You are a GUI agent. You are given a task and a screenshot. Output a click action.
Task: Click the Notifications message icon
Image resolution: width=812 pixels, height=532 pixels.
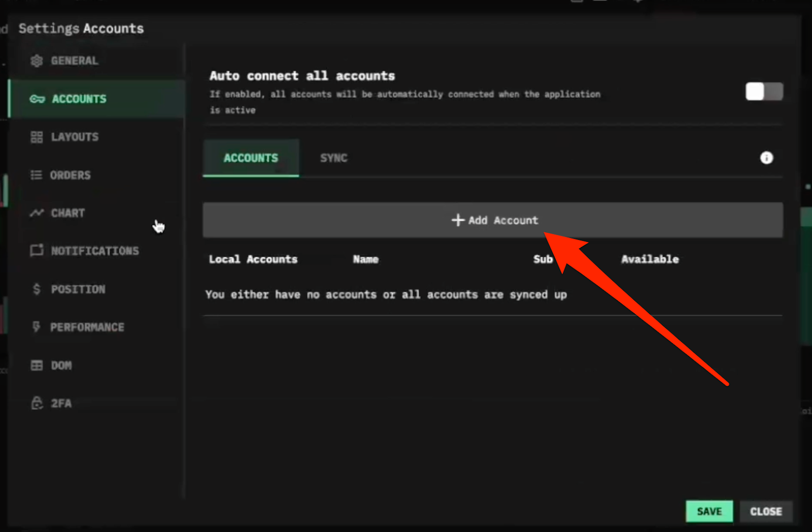coord(37,251)
